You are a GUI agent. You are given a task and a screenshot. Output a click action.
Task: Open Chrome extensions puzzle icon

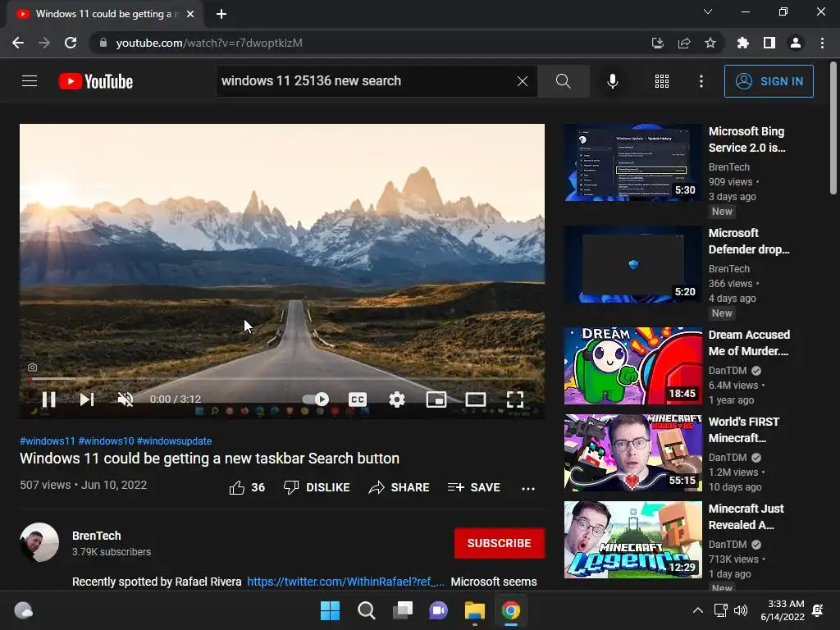tap(743, 43)
